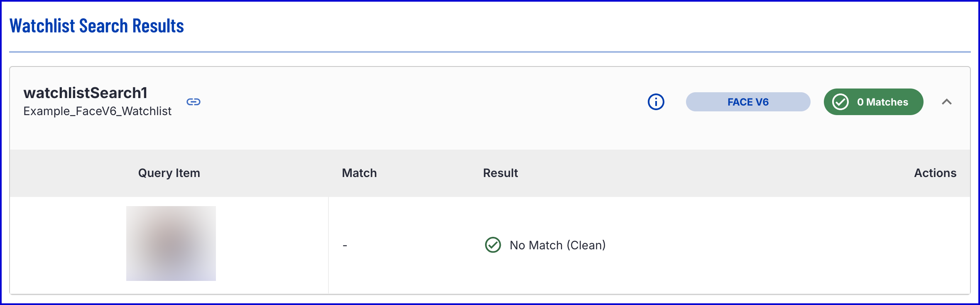
Task: Click the Result column header
Action: [x=500, y=173]
